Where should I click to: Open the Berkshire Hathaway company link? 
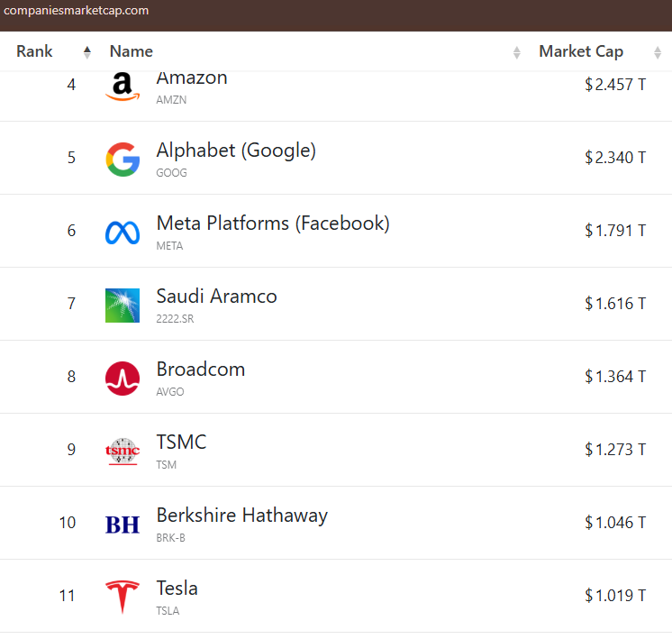[x=242, y=516]
